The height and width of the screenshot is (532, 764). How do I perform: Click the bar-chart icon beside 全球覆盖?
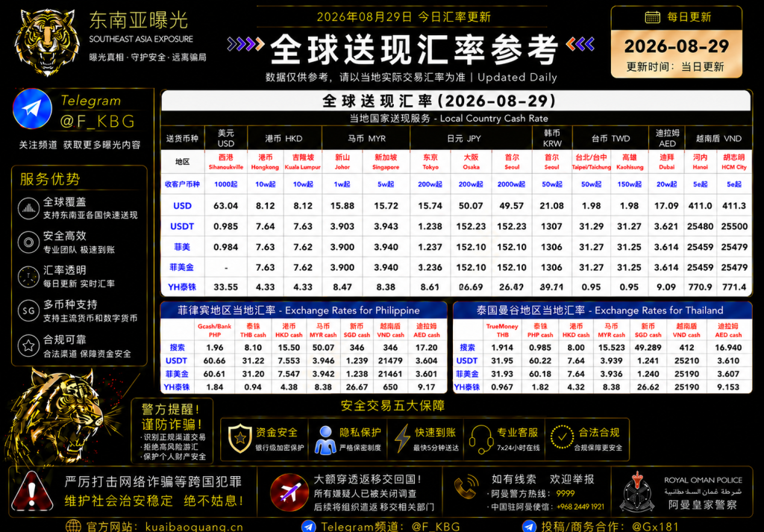point(28,208)
